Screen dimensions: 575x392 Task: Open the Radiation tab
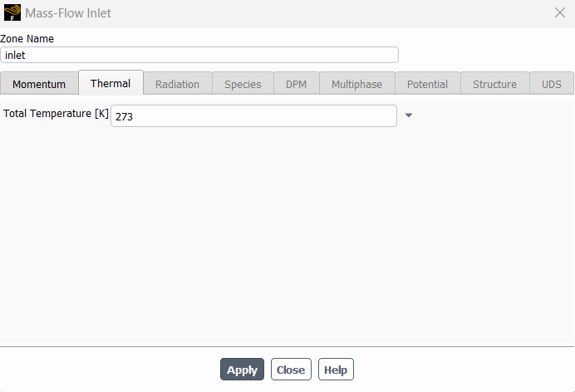[x=178, y=84]
